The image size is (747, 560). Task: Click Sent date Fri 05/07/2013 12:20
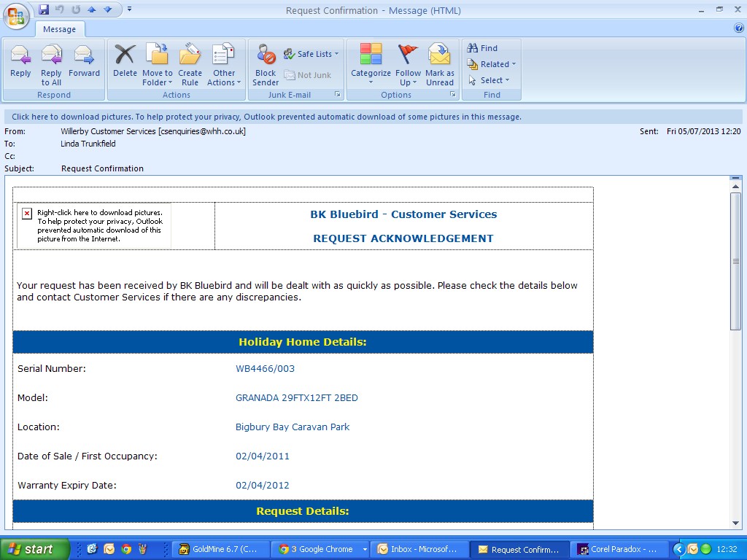point(704,131)
